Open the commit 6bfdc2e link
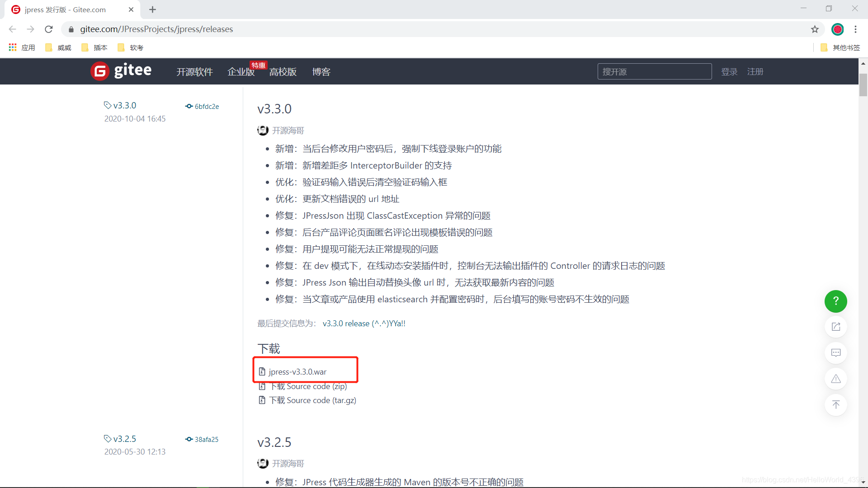The width and height of the screenshot is (868, 488). pos(206,107)
